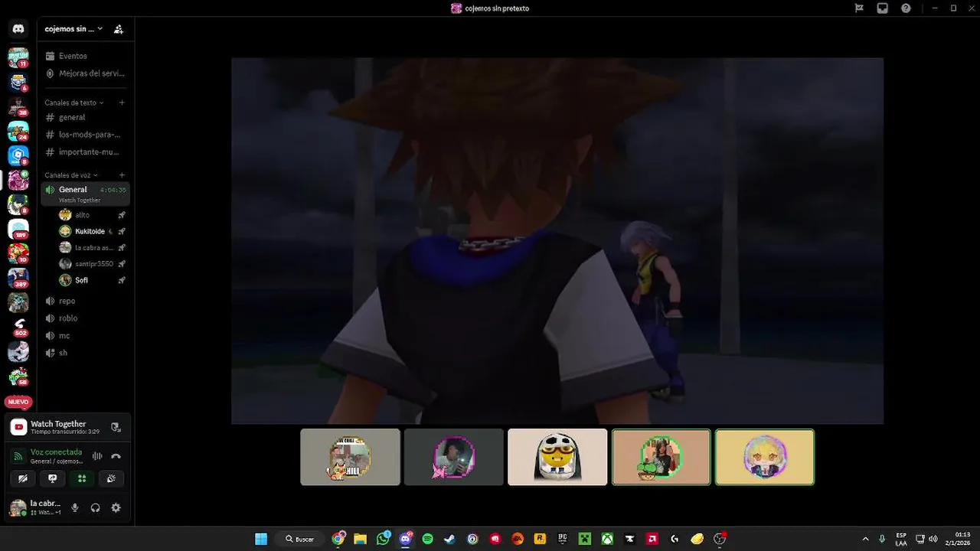The width and height of the screenshot is (980, 551).
Task: Click the activity rocket icon next to Sofi
Action: tap(122, 280)
